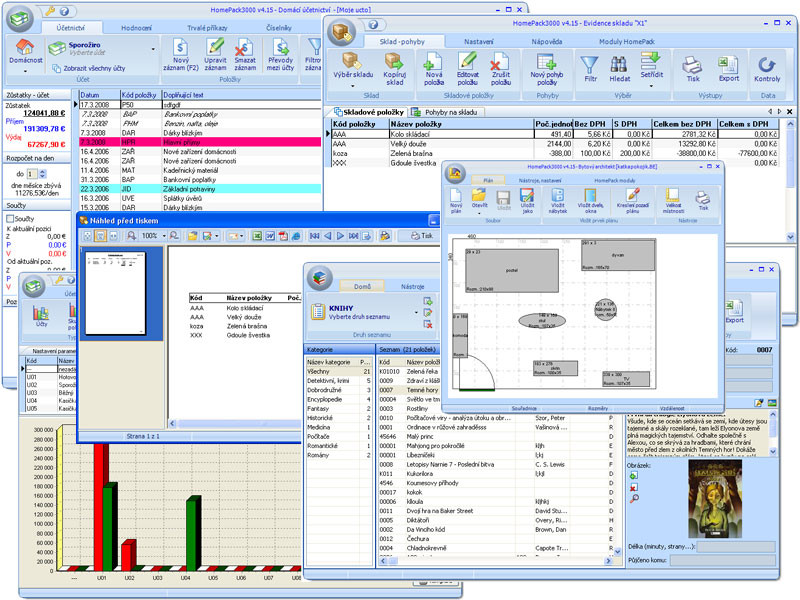This screenshot has width=800, height=600.
Task: Click Upravit záznam pencil icon
Action: tap(215, 47)
